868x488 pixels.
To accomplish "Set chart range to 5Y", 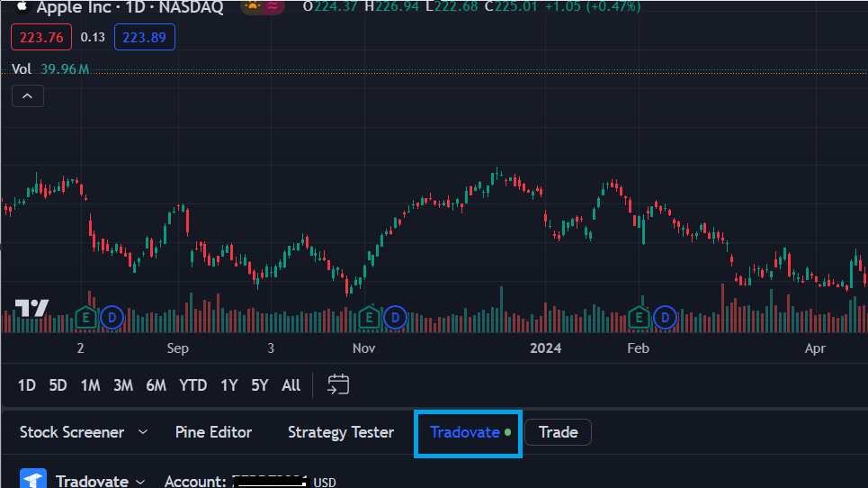I will (x=260, y=385).
